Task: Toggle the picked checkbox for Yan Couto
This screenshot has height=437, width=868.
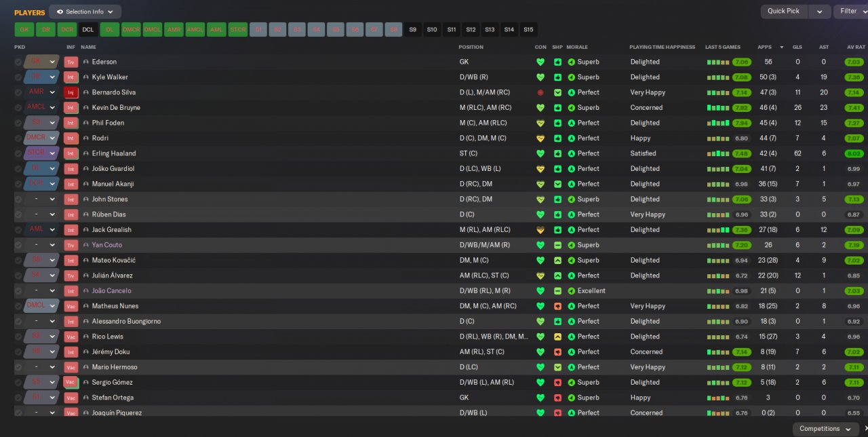Action: [18, 245]
